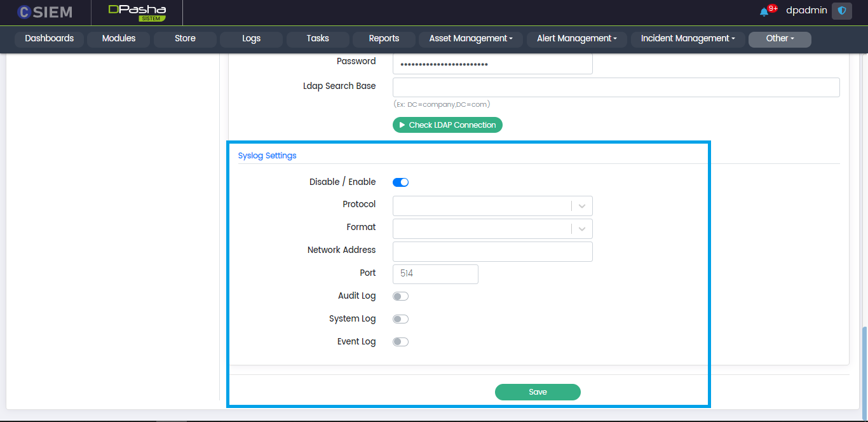Screen dimensions: 868x422
Task: Toggle the Syslog Disable / Enable switch
Action: point(400,182)
